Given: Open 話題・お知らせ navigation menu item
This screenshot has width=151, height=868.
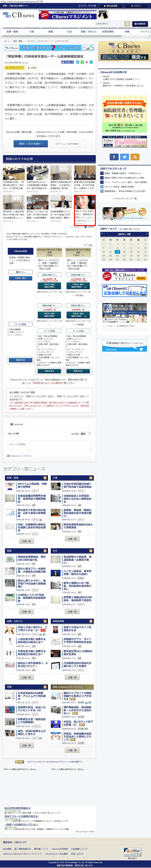Looking at the screenshot, I should [88, 32].
